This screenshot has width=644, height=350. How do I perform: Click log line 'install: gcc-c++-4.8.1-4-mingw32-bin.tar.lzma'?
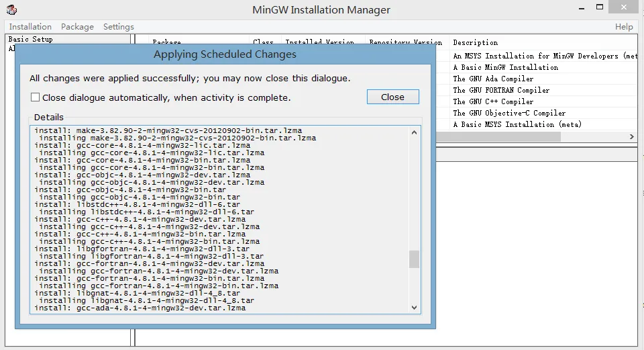tap(140, 234)
